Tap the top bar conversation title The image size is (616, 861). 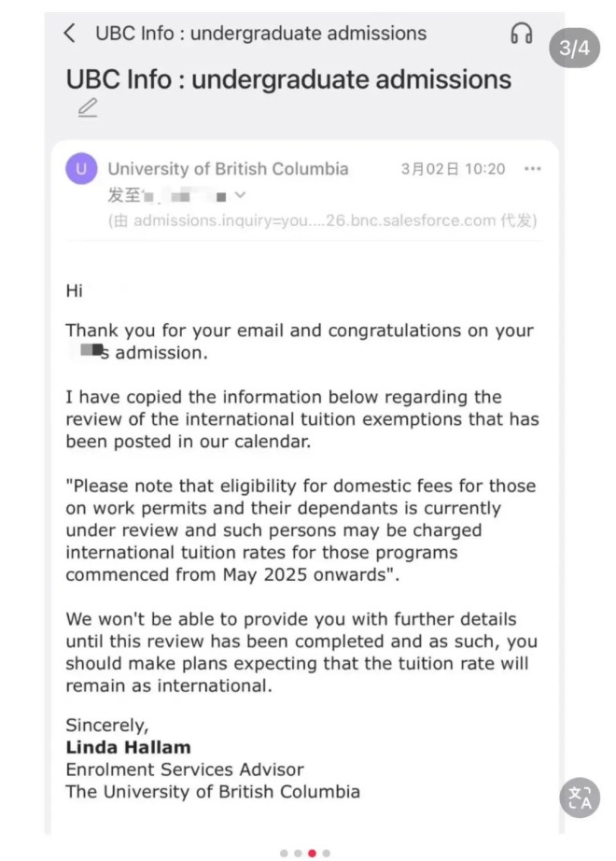click(x=260, y=34)
